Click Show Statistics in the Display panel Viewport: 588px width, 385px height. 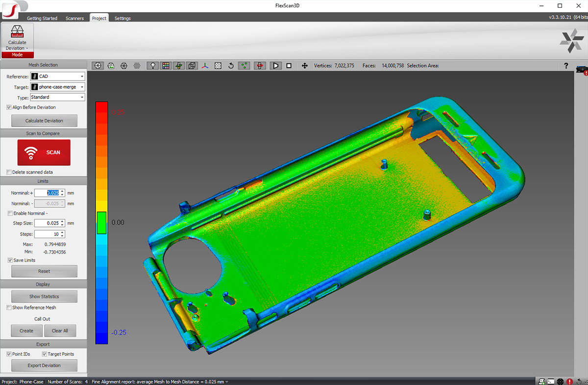(x=44, y=296)
